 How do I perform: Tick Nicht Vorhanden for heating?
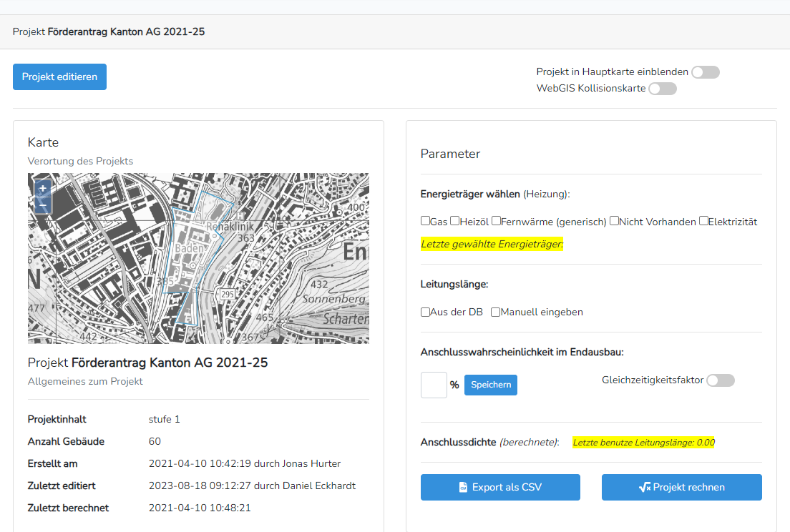613,221
